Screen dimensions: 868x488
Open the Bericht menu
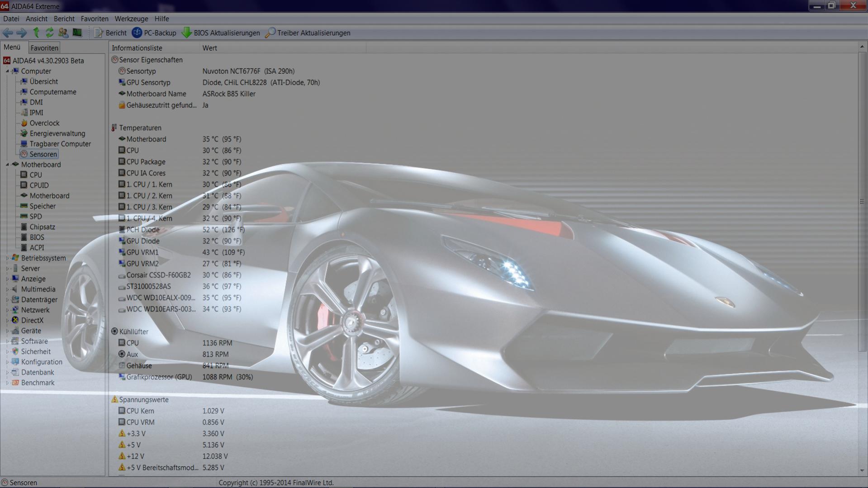64,19
